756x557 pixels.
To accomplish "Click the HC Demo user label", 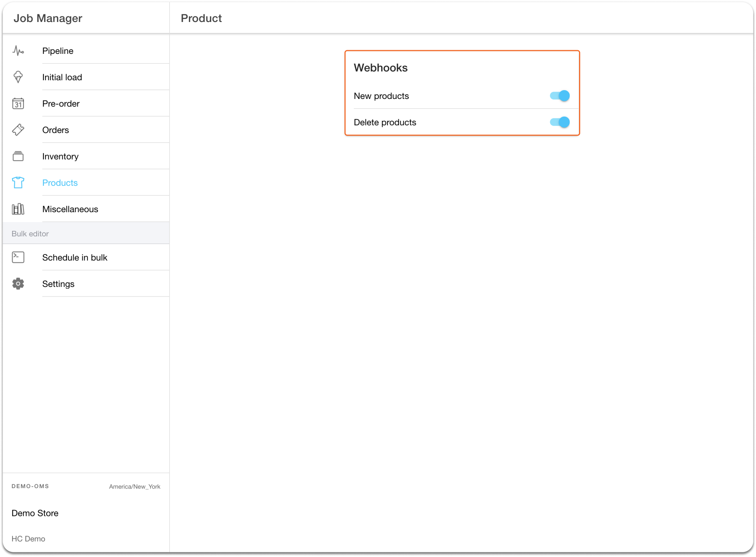I will coord(29,539).
